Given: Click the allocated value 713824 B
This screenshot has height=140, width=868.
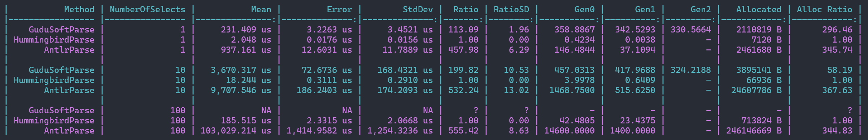Looking at the screenshot, I should [x=761, y=121].
